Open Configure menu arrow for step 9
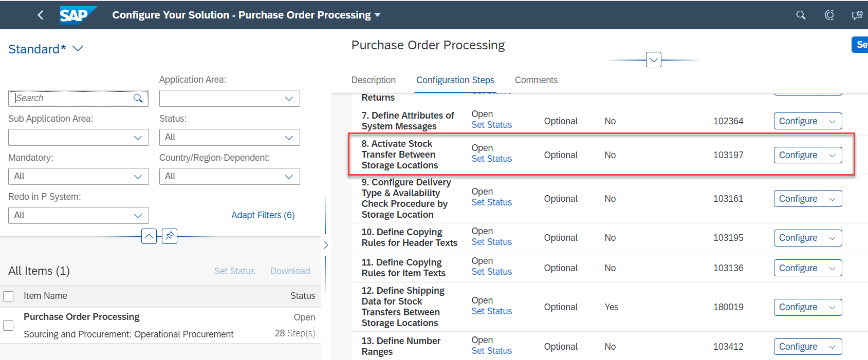868x360 pixels. 832,199
